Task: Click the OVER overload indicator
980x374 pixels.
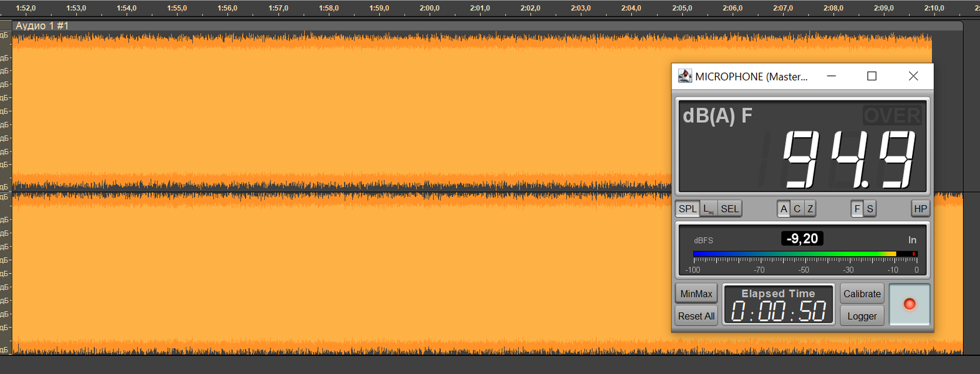Action: pos(892,115)
